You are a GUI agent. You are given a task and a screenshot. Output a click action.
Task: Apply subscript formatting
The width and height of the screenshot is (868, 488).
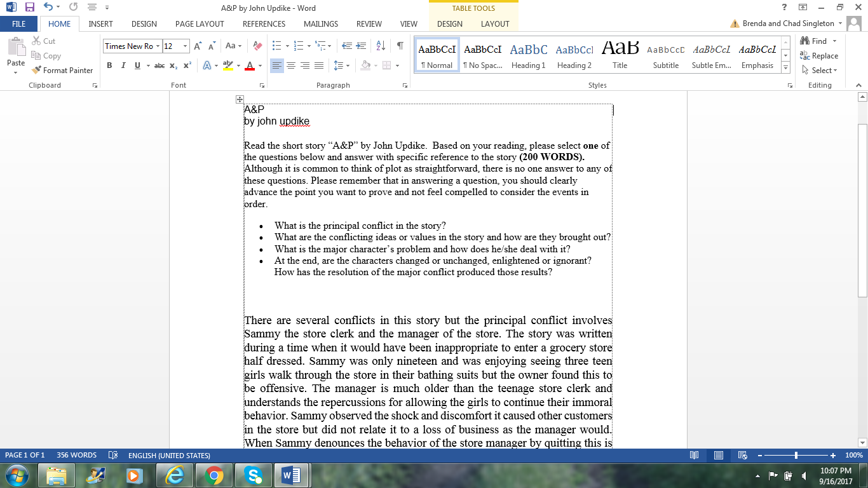[172, 65]
